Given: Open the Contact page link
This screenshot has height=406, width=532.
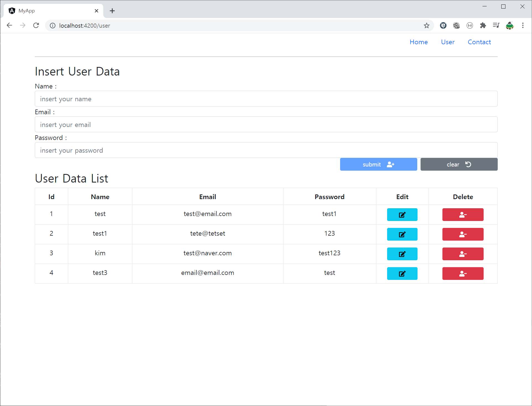Looking at the screenshot, I should pyautogui.click(x=479, y=42).
